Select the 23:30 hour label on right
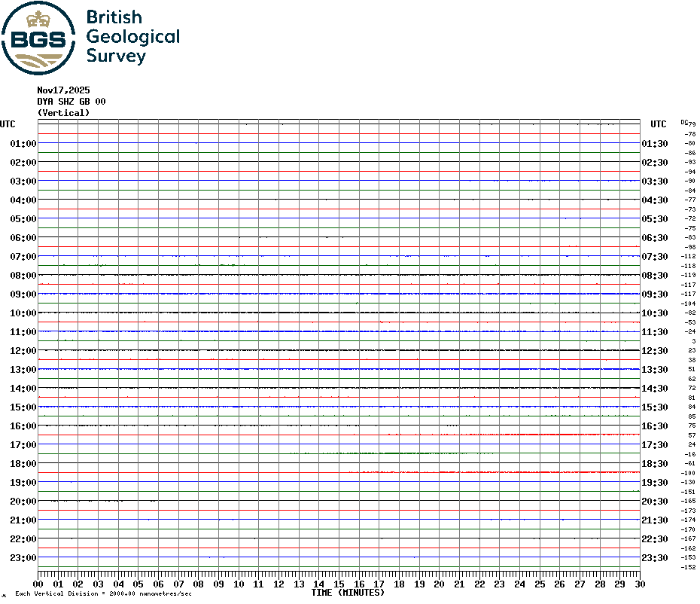The height and width of the screenshot is (604, 700). tap(653, 558)
